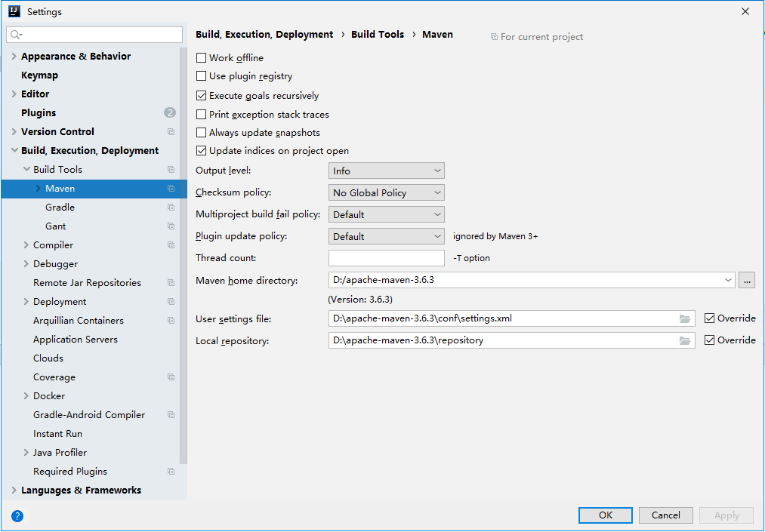
Task: Click the folder icon for Local repository
Action: (685, 341)
